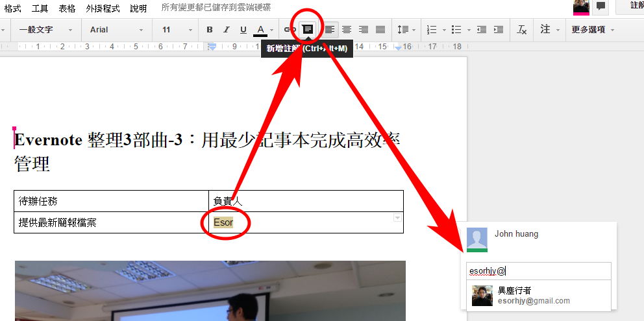The width and height of the screenshot is (644, 321).
Task: Select 異塵行者 suggestion esorhjy@gmail.com
Action: coord(538,296)
